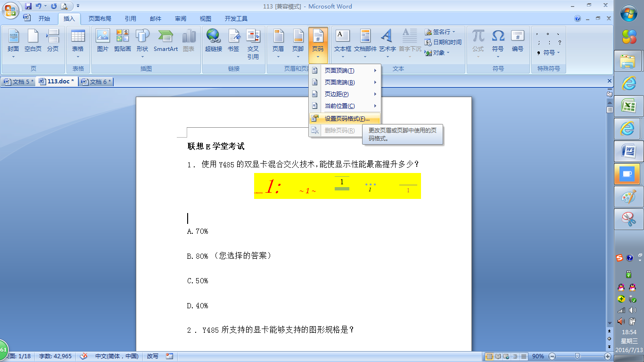Switch to web layout view
The image size is (644, 362).
(x=507, y=356)
